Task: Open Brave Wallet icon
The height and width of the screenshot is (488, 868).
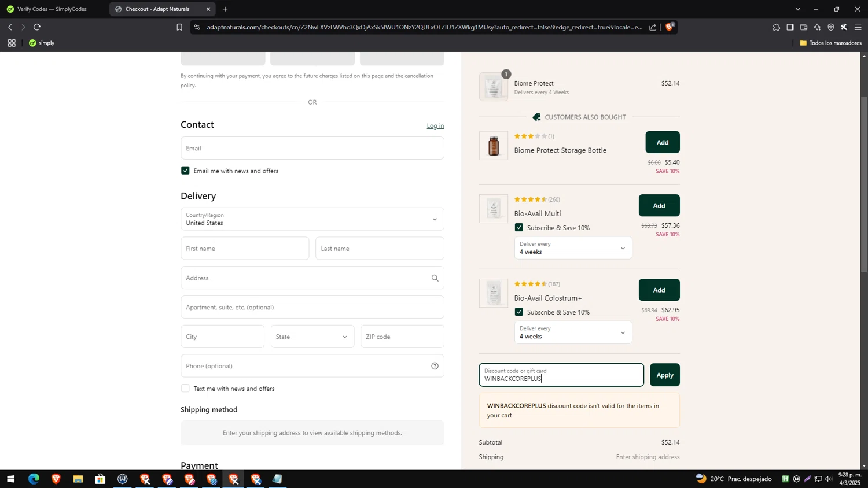Action: coord(804,27)
